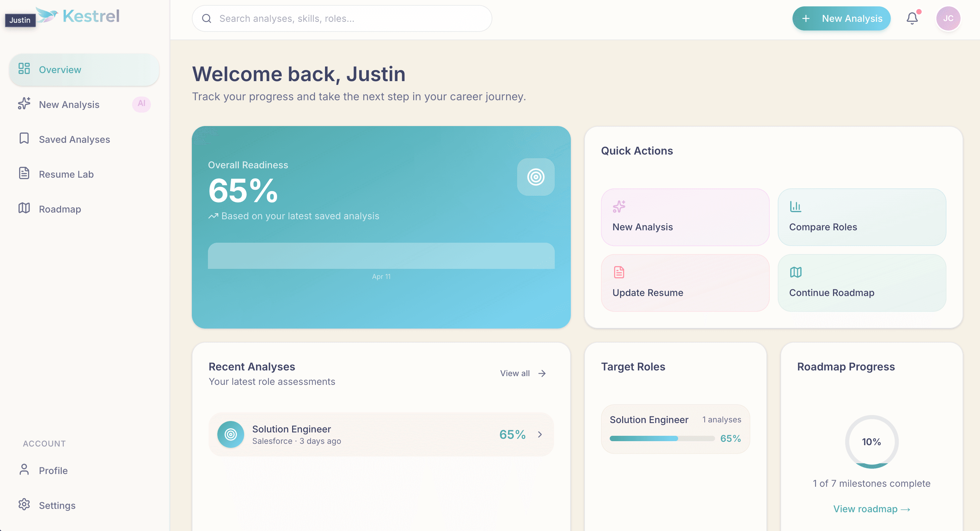Viewport: 980px width, 531px height.
Task: Click the target icon on the readiness card
Action: click(x=536, y=177)
